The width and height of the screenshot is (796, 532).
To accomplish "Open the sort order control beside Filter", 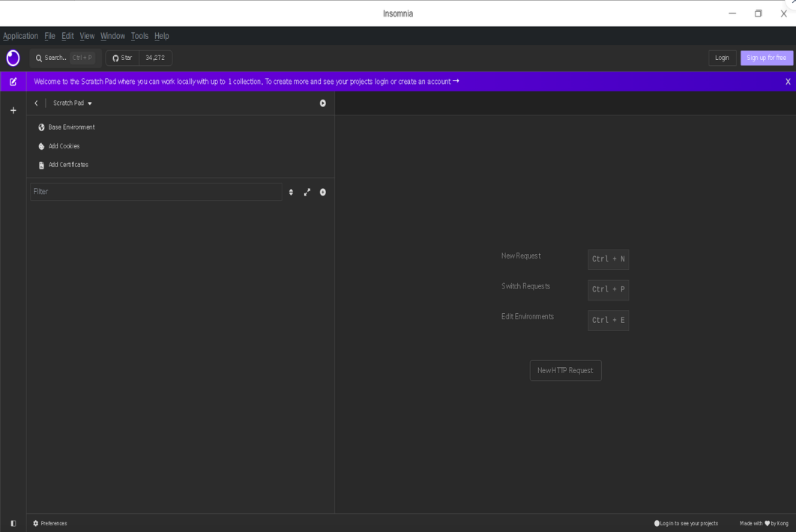I will coord(291,192).
